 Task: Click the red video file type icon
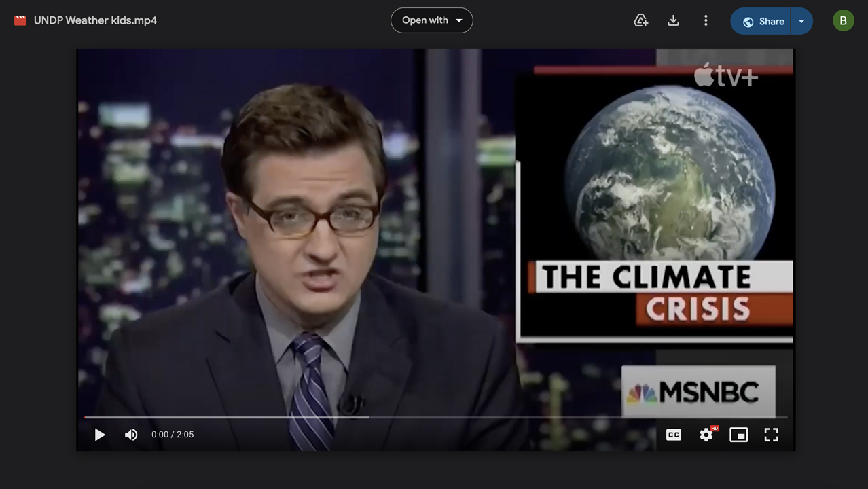pyautogui.click(x=20, y=20)
